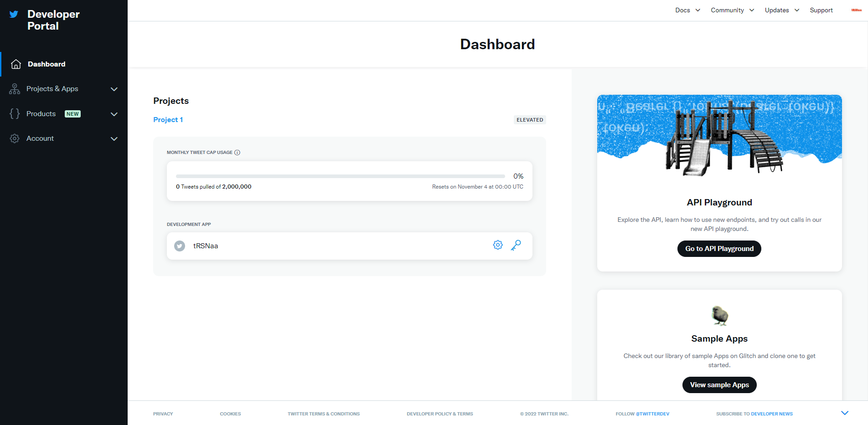Click the Twitter bird logo

pos(14,14)
